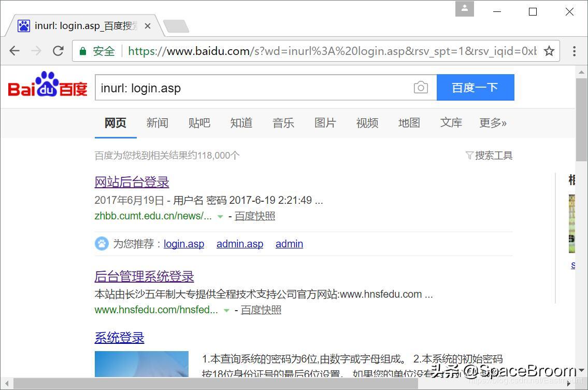Bookmark this page via the star icon
This screenshot has width=588, height=390.
[549, 51]
